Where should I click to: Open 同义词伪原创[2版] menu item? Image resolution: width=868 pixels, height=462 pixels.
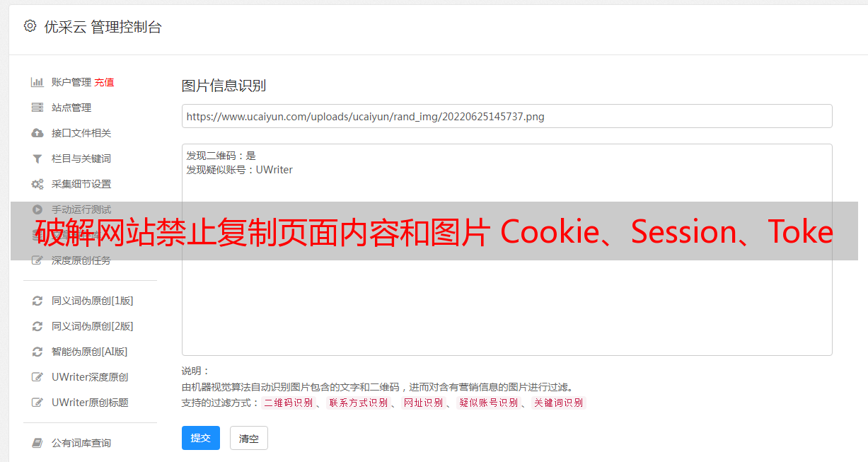click(92, 326)
